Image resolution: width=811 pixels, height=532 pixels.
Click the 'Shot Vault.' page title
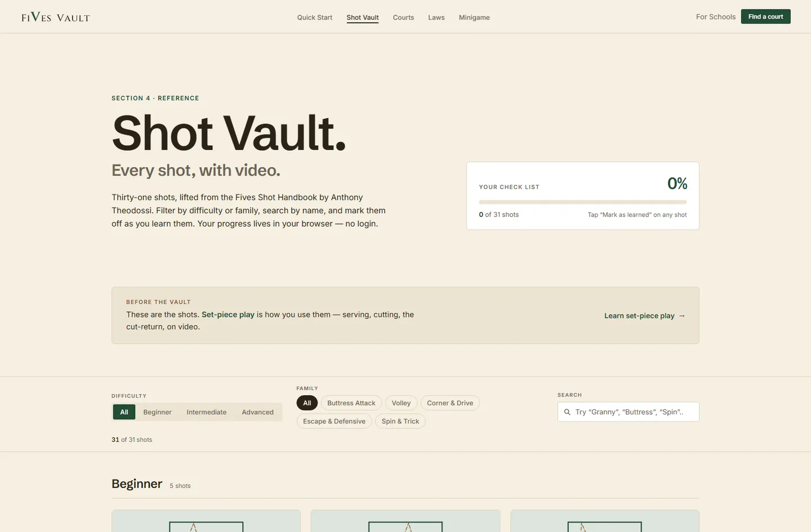coord(229,133)
